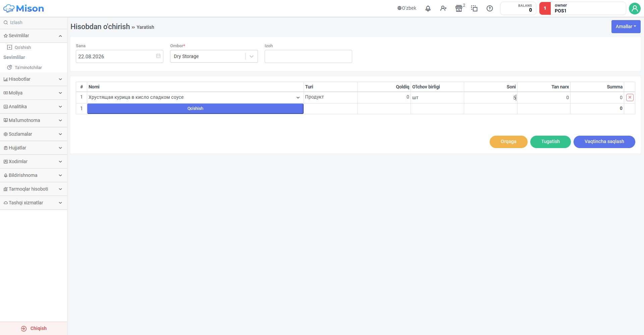Click the Ta'minotchilar sidebar icon
The image size is (644, 335).
[10, 67]
